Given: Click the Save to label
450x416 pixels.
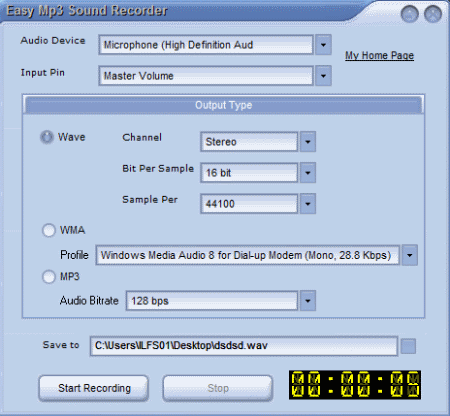Looking at the screenshot, I should (x=61, y=345).
